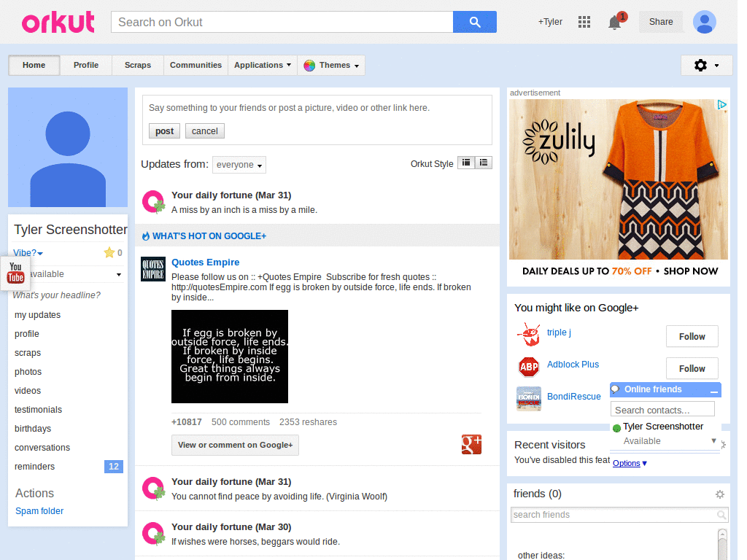Click the star rating icon
This screenshot has height=560, width=747.
tap(109, 252)
